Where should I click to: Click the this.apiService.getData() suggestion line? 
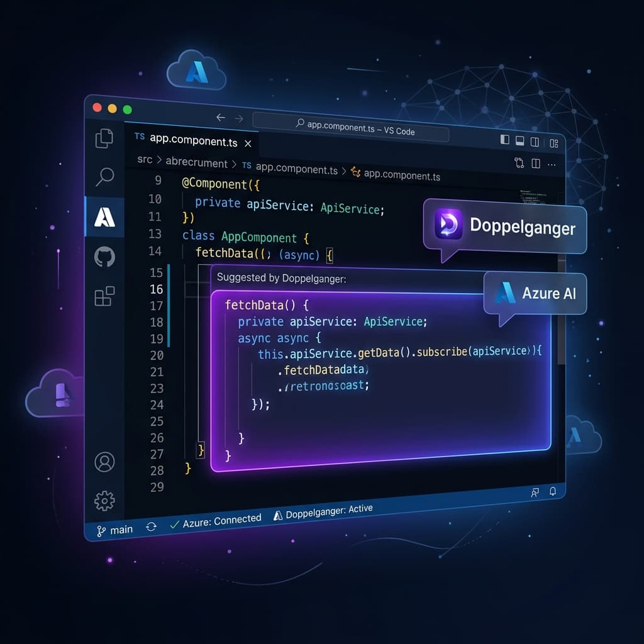click(399, 352)
